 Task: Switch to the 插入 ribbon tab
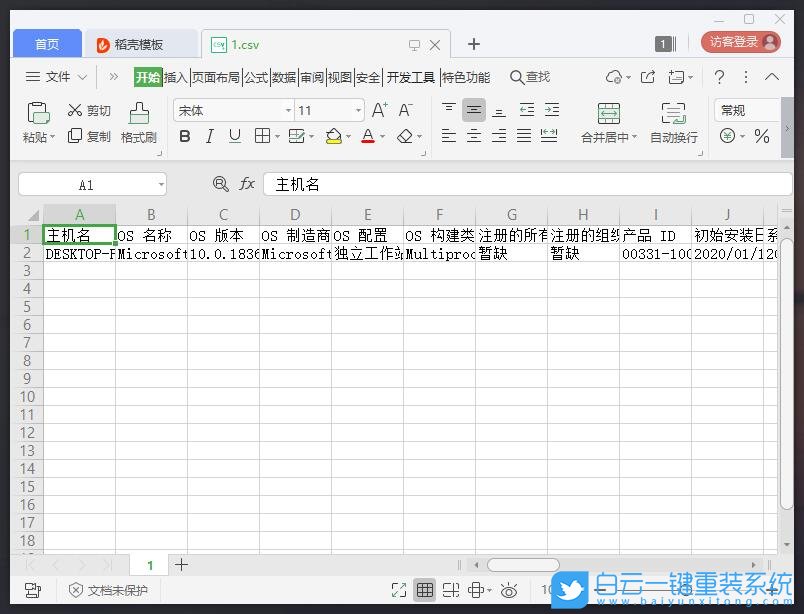pyautogui.click(x=178, y=76)
